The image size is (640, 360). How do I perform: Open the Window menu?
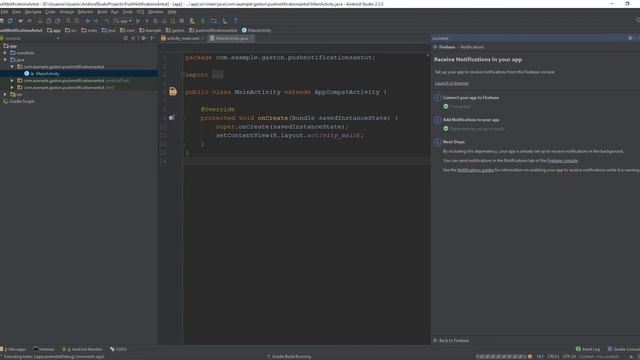coord(156,12)
